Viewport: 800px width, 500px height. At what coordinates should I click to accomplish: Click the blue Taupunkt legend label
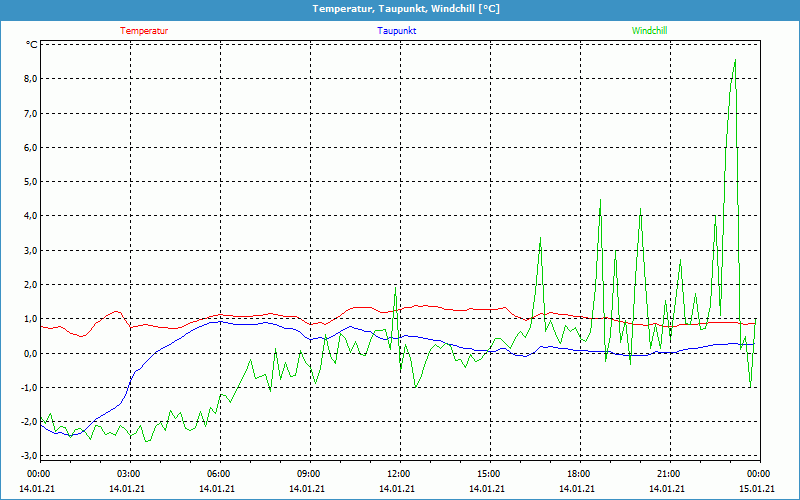pyautogui.click(x=397, y=31)
